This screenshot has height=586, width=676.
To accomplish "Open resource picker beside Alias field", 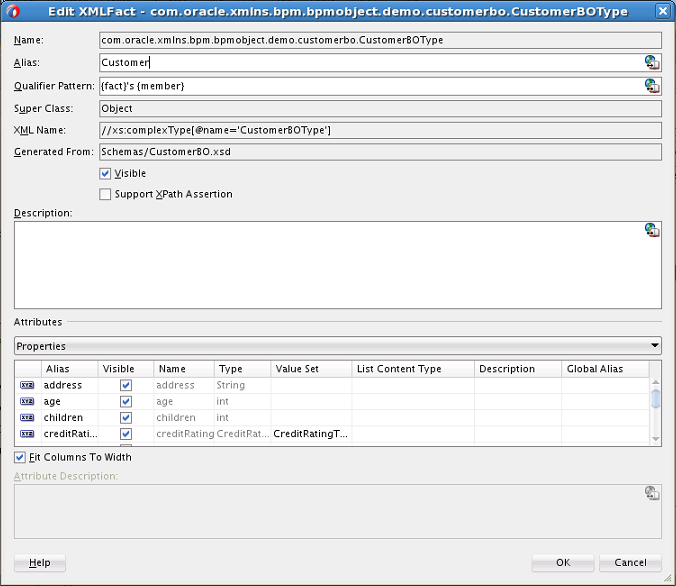I will tap(652, 63).
